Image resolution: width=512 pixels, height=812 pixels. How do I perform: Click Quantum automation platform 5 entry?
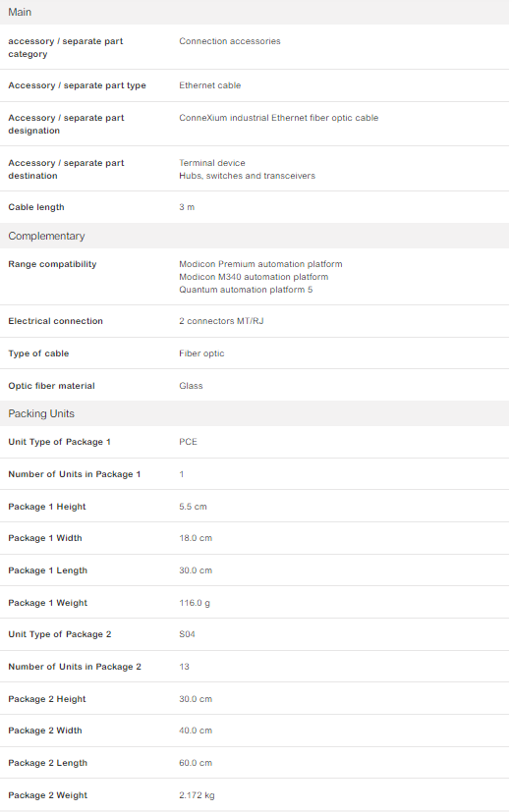tap(246, 290)
